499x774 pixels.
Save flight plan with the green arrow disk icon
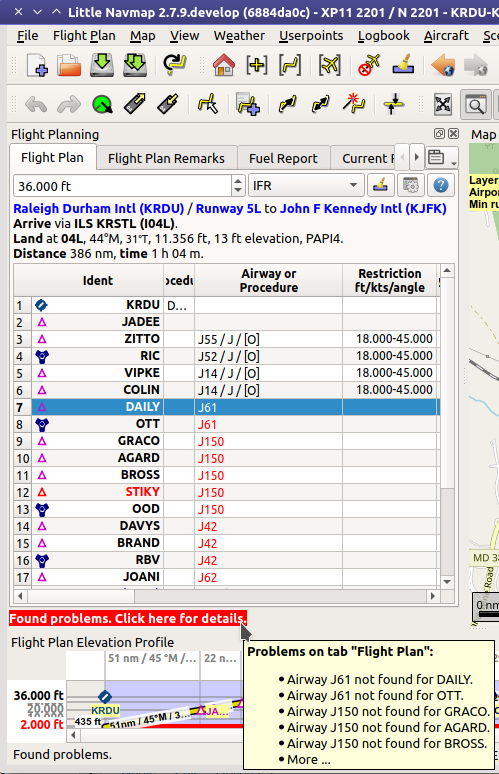[x=102, y=65]
